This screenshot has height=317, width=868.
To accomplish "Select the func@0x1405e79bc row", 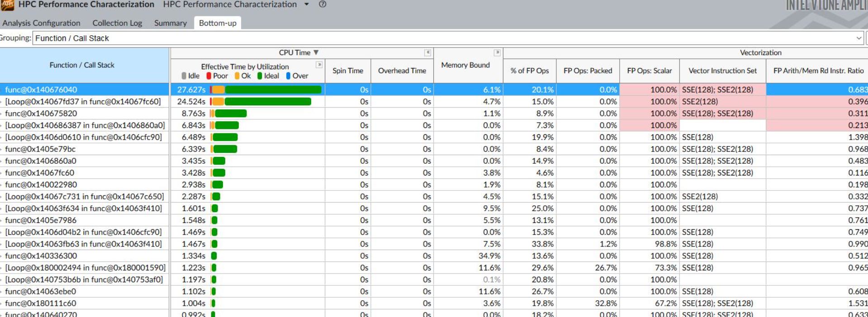I will coord(40,149).
